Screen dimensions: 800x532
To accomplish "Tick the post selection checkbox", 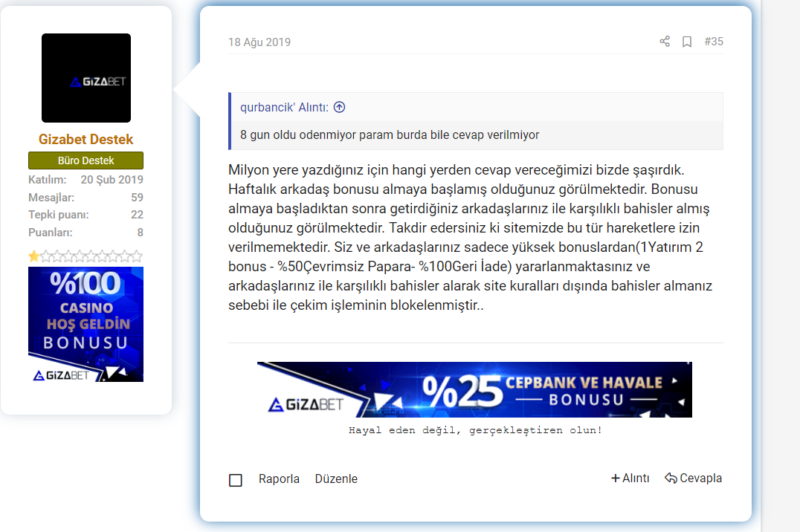I will point(235,480).
